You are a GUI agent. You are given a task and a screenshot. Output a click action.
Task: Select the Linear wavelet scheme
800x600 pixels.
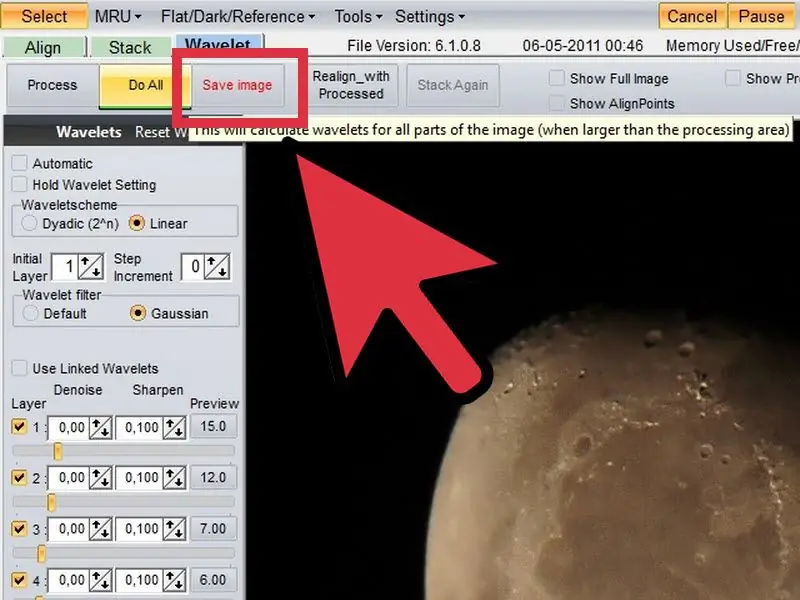tap(137, 223)
